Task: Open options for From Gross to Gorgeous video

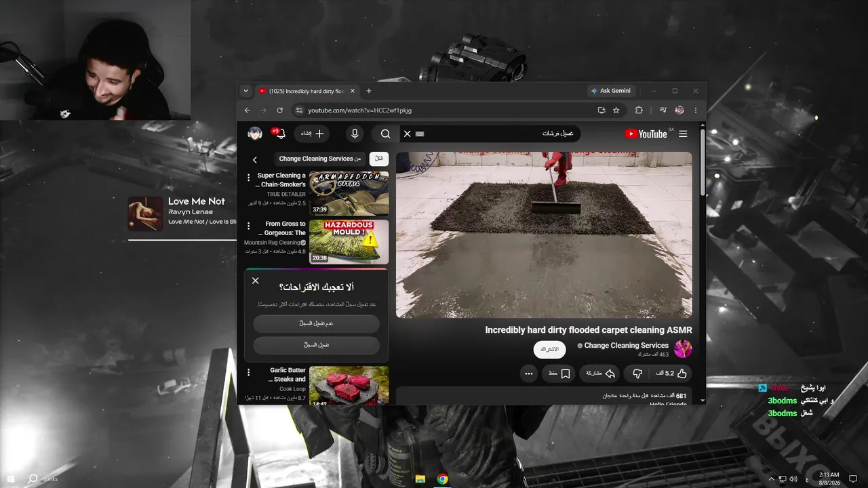Action: 249,226
